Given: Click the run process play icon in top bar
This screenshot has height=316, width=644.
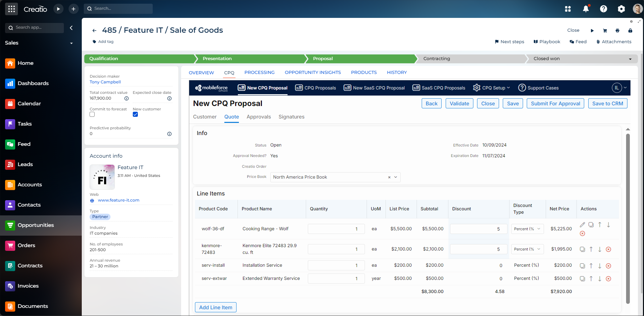Looking at the screenshot, I should pos(58,9).
